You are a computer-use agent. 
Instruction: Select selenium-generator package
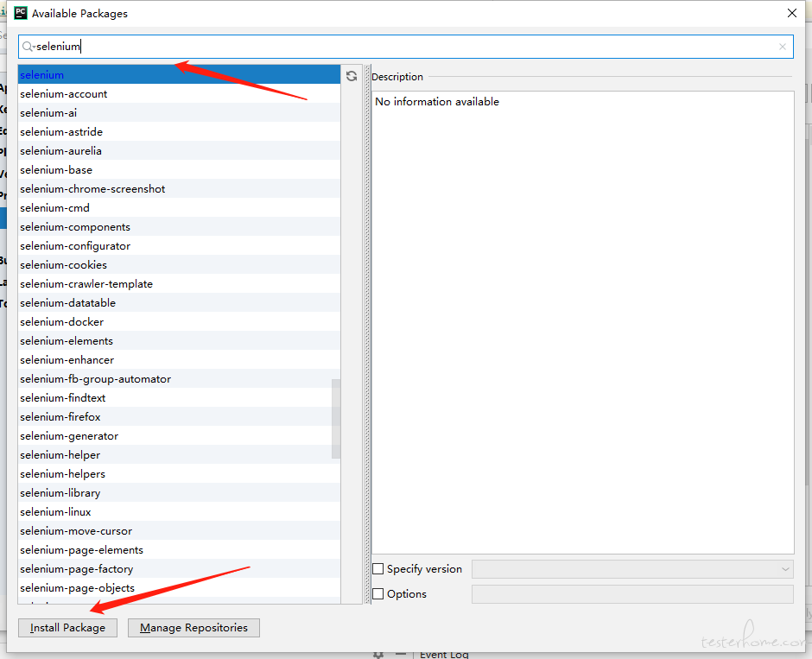tap(179, 436)
